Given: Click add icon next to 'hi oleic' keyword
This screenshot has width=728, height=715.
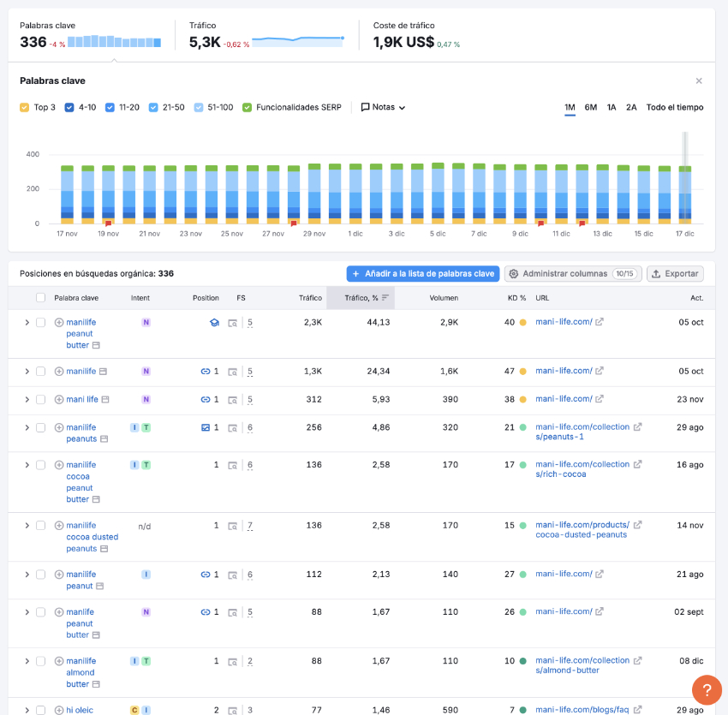Looking at the screenshot, I should click(59, 710).
